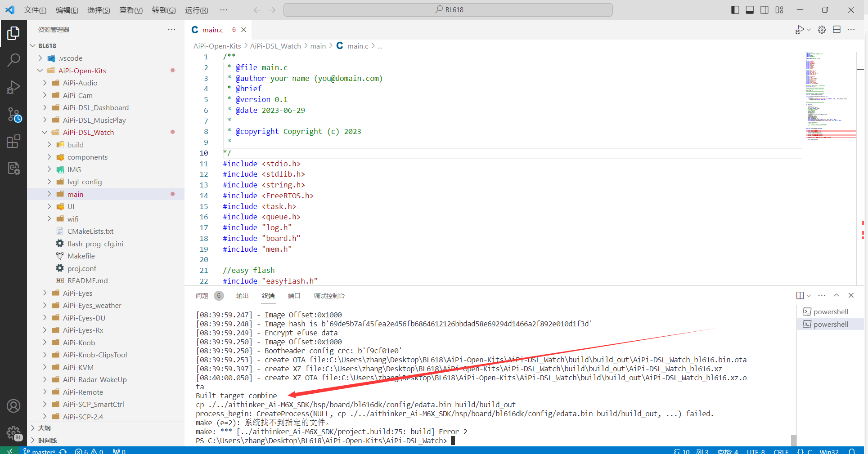Expand the 时间线 timeline section
The height and width of the screenshot is (454, 868).
tap(106, 441)
